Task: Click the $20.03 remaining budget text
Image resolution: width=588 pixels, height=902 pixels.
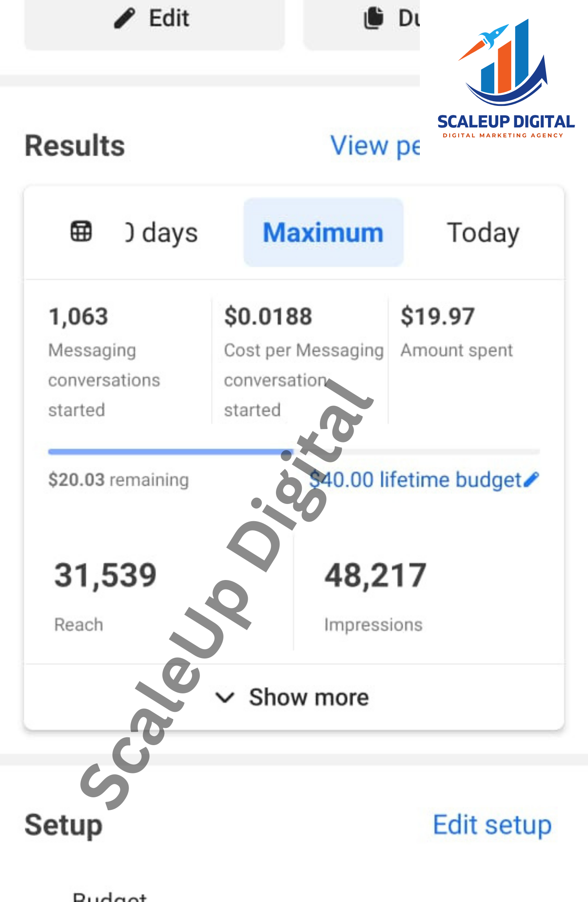Action: (118, 480)
